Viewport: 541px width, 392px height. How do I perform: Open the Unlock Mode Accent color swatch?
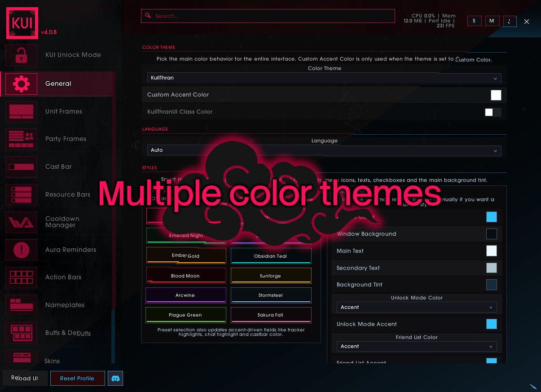[492, 324]
